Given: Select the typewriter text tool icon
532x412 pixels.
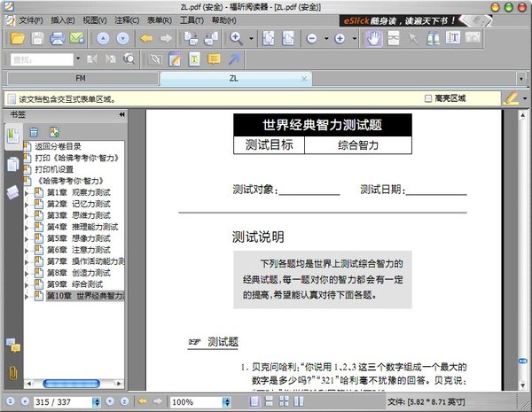Looking at the screenshot, I should (194, 59).
